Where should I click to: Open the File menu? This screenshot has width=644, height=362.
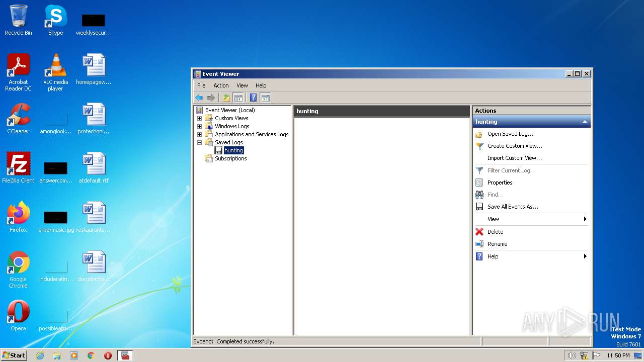pos(201,85)
